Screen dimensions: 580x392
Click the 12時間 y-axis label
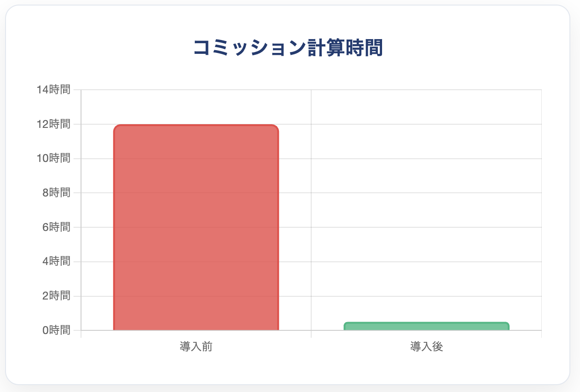(53, 124)
